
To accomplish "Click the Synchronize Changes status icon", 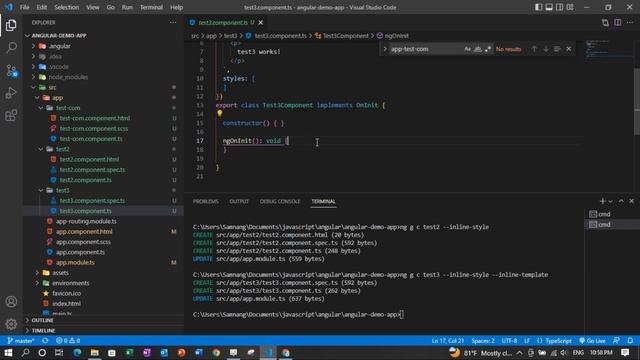I will tap(45, 340).
